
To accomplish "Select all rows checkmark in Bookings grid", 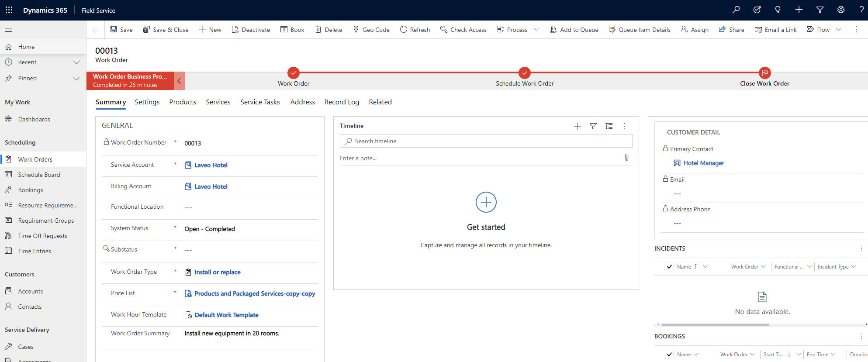I will pyautogui.click(x=669, y=354).
